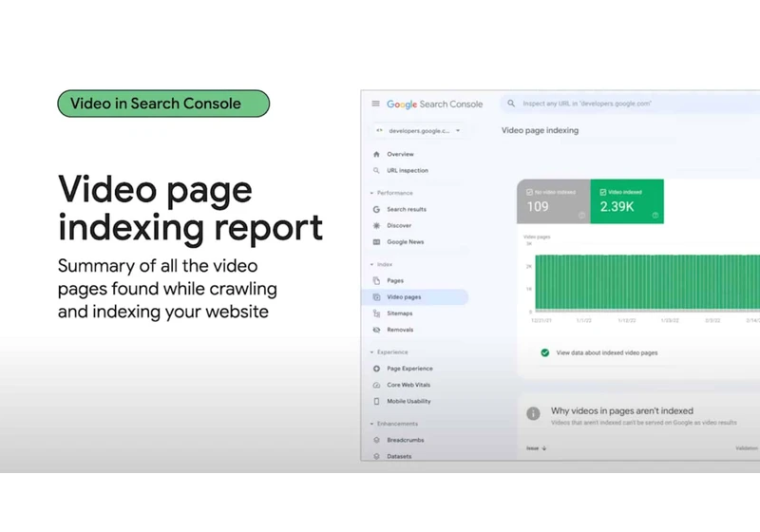Open View data about indexed video pages
Viewport: 760px width, 532px height.
pos(607,352)
